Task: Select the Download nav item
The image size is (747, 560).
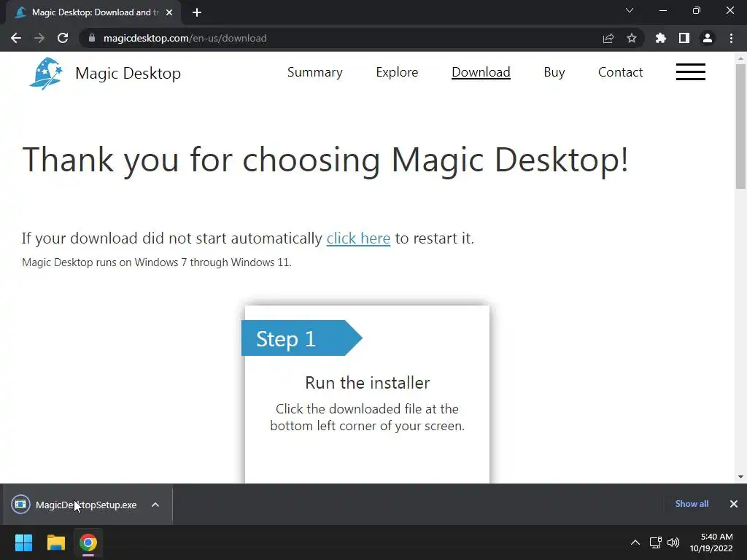Action: coord(481,72)
